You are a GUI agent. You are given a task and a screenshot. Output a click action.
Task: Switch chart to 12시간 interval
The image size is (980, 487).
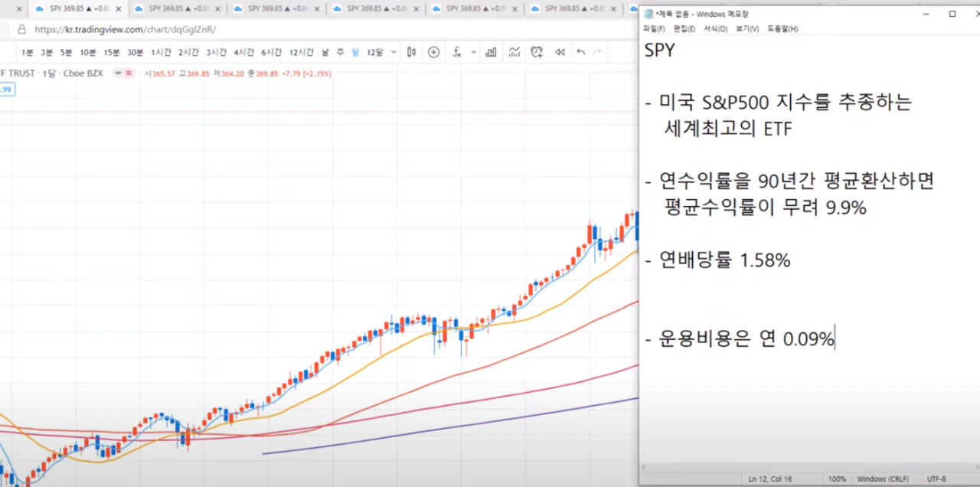click(x=302, y=52)
